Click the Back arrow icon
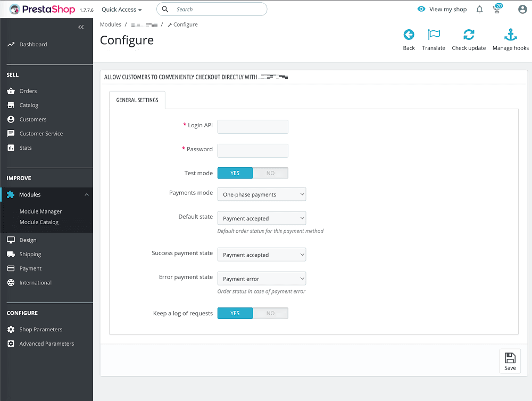Screen dimensions: 532x401 (409, 35)
